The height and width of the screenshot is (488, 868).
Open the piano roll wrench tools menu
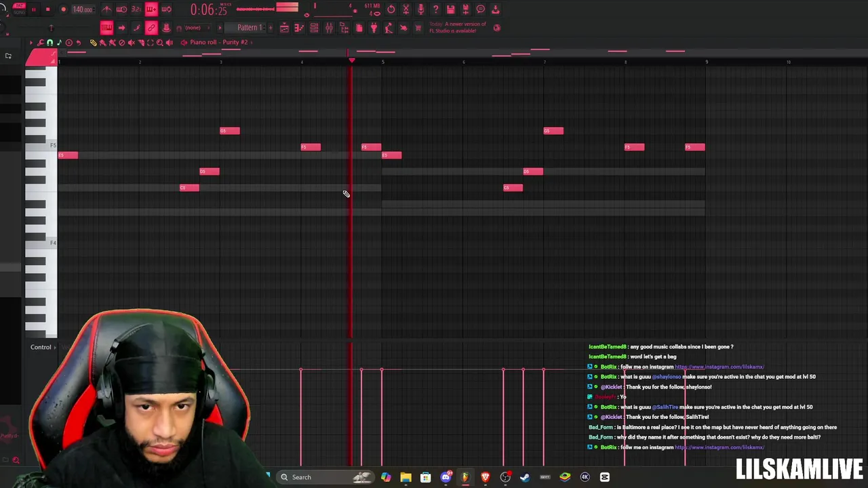40,42
